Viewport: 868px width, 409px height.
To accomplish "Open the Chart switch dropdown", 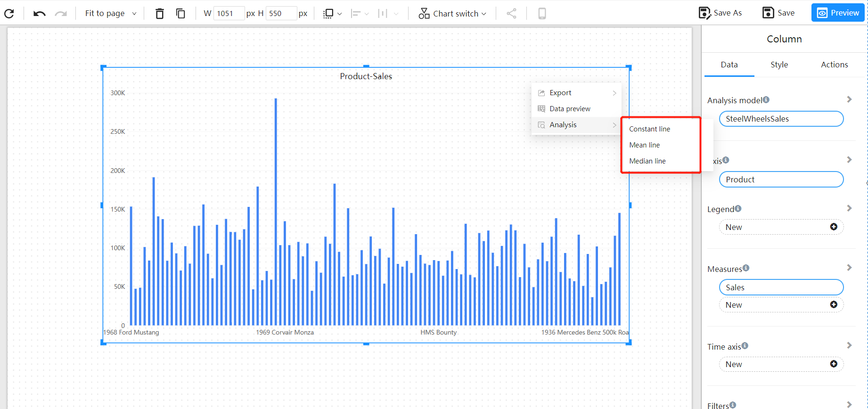I will (452, 14).
